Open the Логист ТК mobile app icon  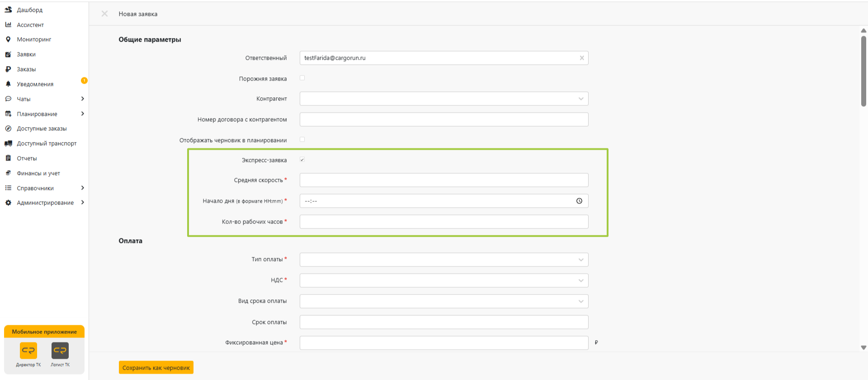(x=60, y=351)
